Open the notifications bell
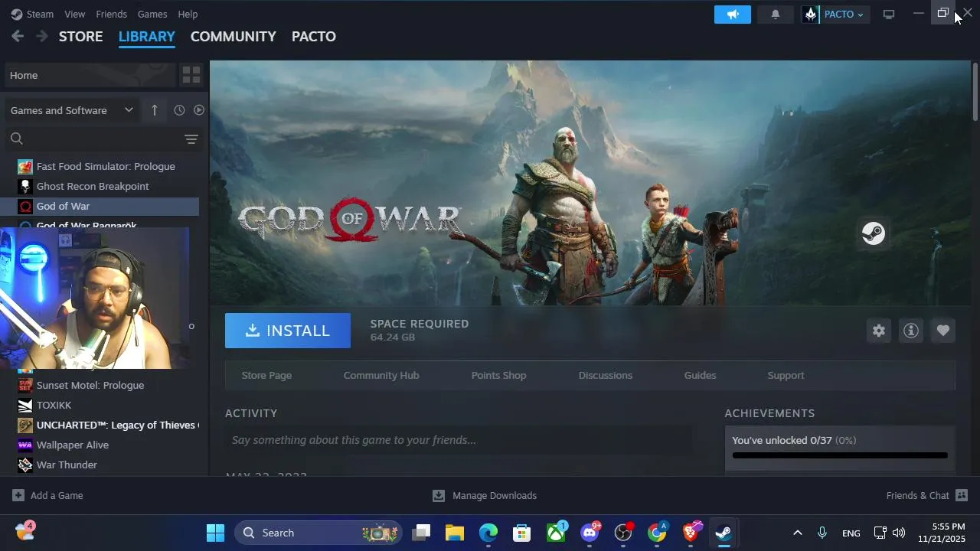The width and height of the screenshot is (980, 551). coord(775,15)
